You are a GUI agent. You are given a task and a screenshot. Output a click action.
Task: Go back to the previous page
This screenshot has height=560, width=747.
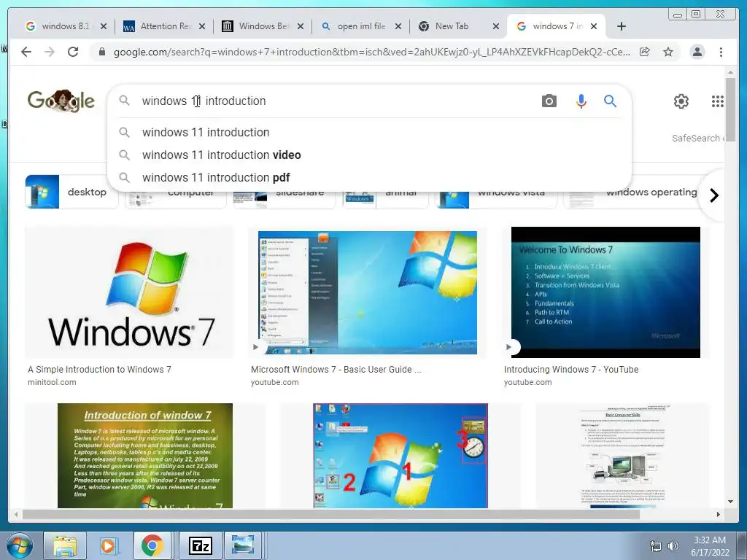[26, 52]
